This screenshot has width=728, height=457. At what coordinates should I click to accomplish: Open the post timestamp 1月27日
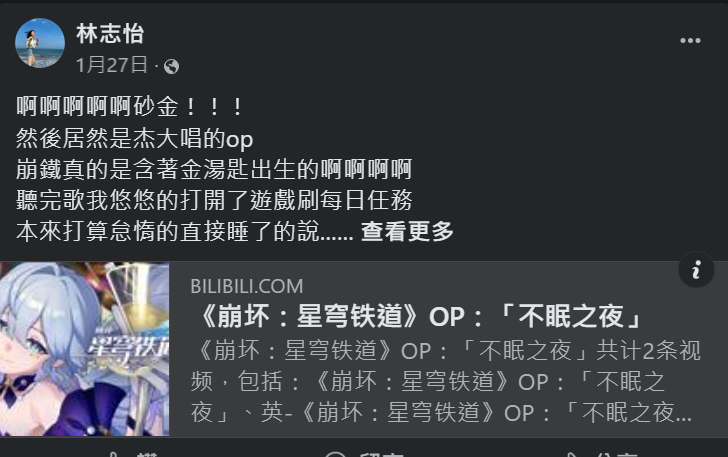click(x=112, y=65)
